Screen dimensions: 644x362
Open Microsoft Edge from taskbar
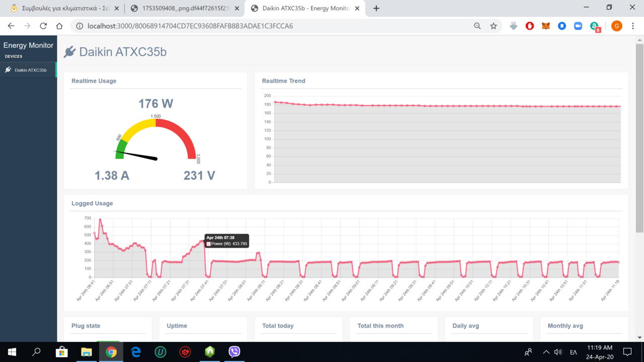point(136,352)
